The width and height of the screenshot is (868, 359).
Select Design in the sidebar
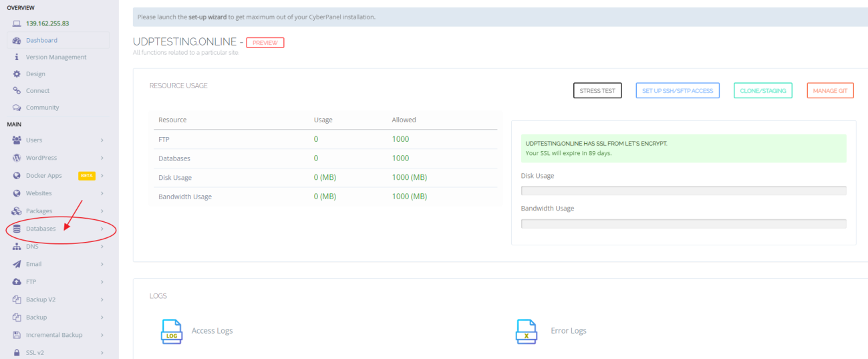pyautogui.click(x=58, y=74)
